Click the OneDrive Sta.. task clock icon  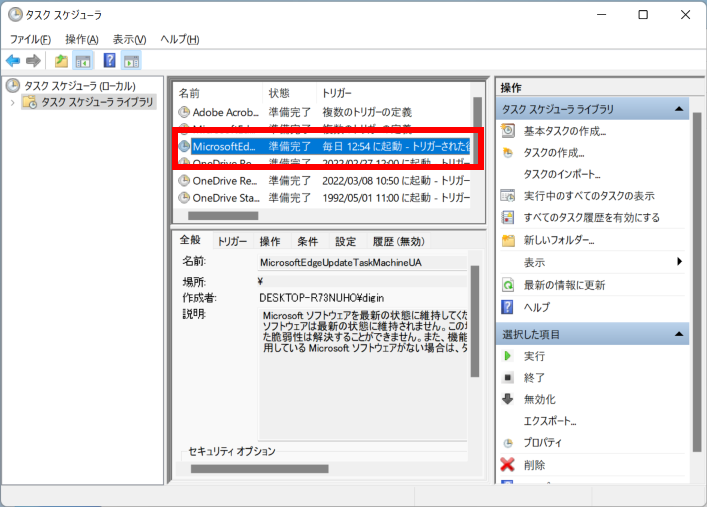[x=184, y=198]
